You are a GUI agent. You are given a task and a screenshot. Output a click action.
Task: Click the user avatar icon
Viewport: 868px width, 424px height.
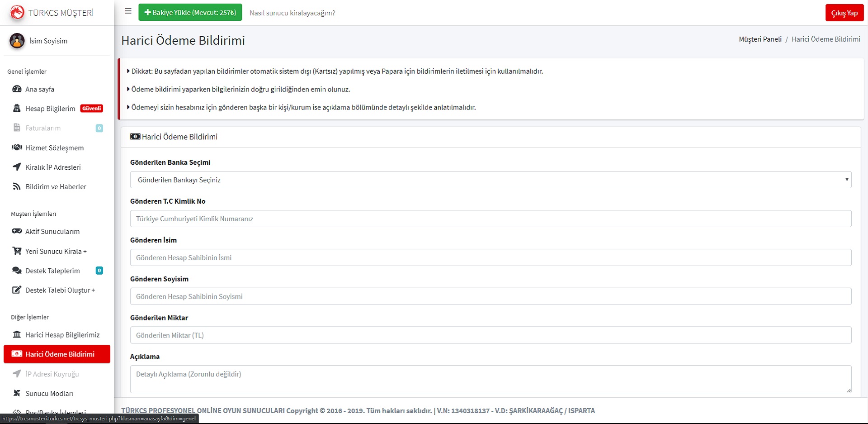(x=17, y=41)
